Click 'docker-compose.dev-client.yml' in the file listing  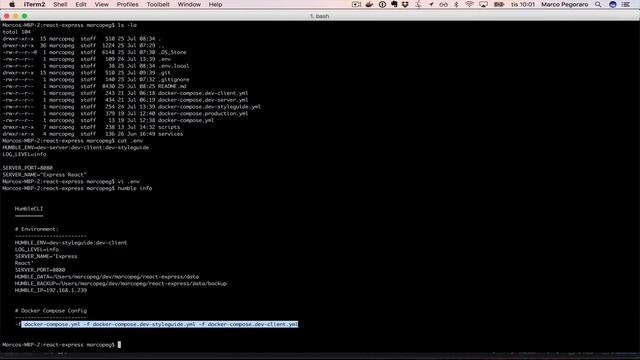click(x=203, y=93)
